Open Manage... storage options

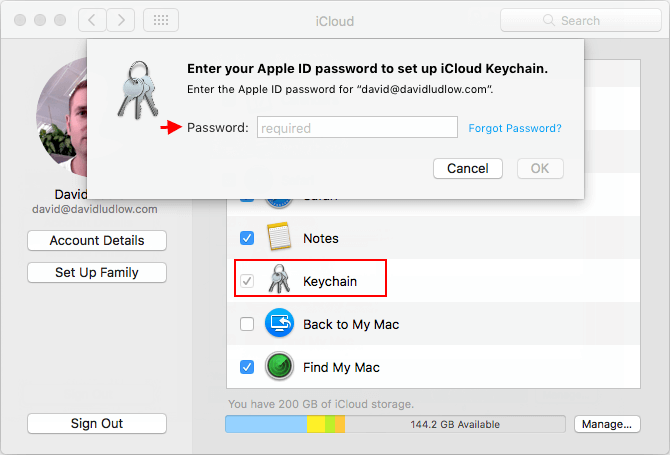(x=607, y=424)
